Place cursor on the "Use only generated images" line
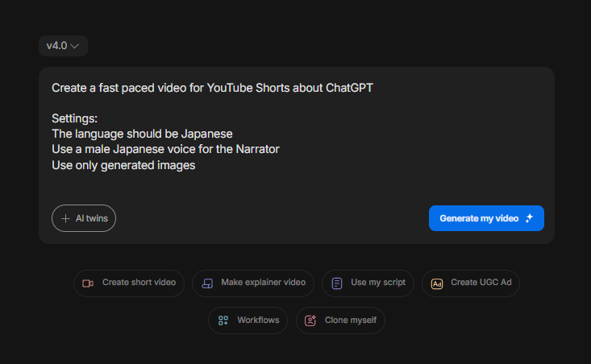 tap(123, 165)
